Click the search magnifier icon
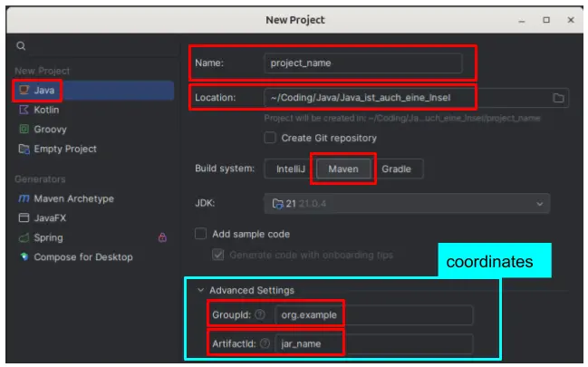Viewport: 588px width, 367px height. tap(21, 46)
